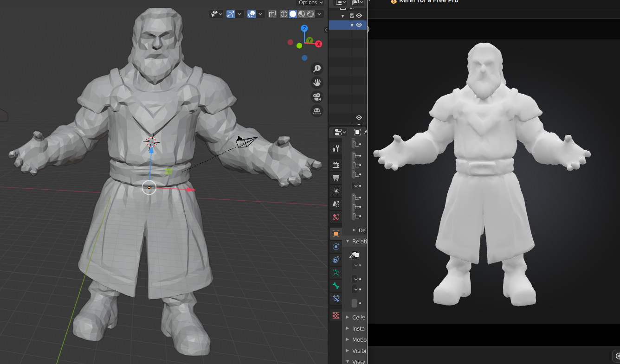The image size is (620, 364).
Task: Open the Armature object data tab
Action: 336,273
